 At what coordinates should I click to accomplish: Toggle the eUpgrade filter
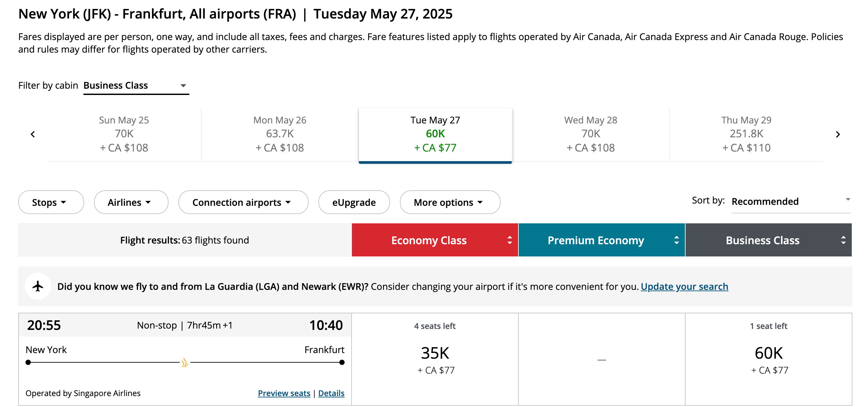pos(354,203)
